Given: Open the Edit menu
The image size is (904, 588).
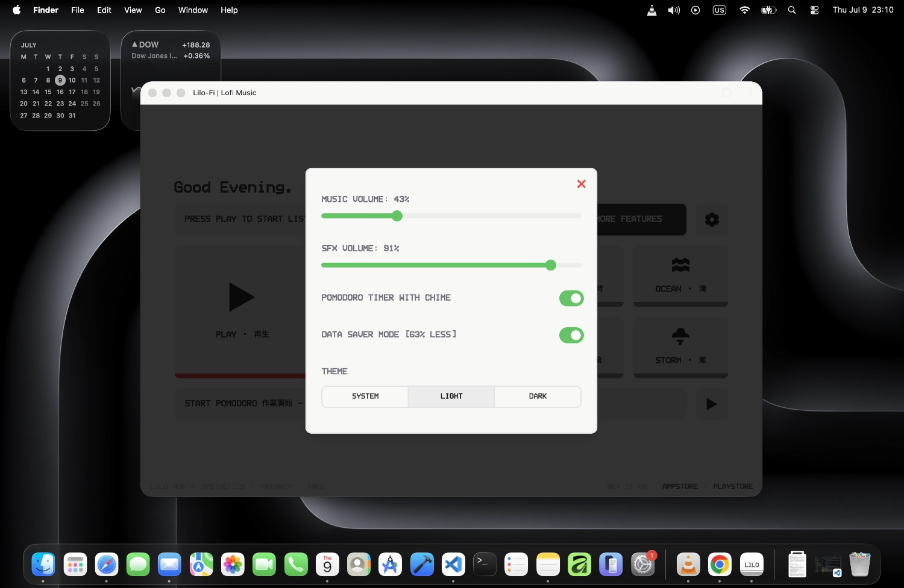Looking at the screenshot, I should (x=104, y=10).
